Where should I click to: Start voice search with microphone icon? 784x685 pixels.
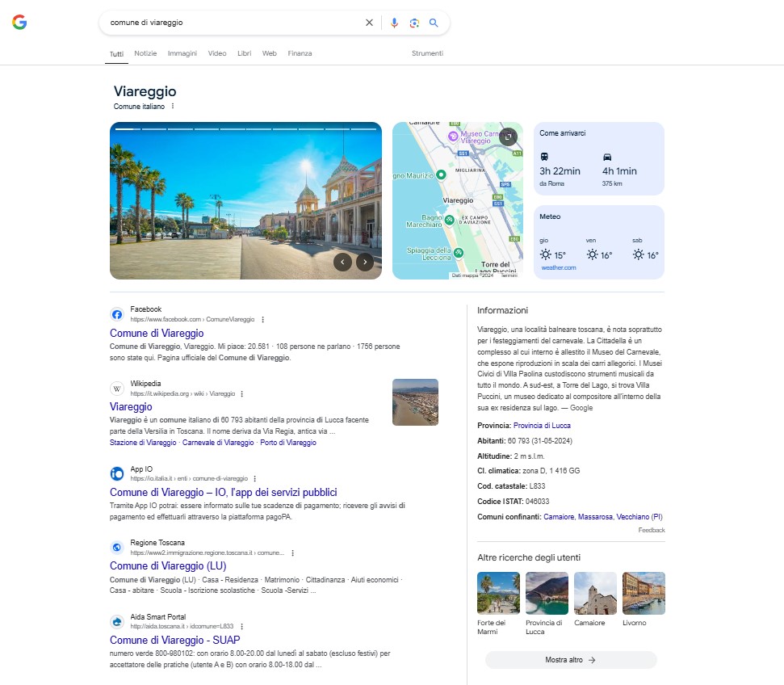click(394, 23)
